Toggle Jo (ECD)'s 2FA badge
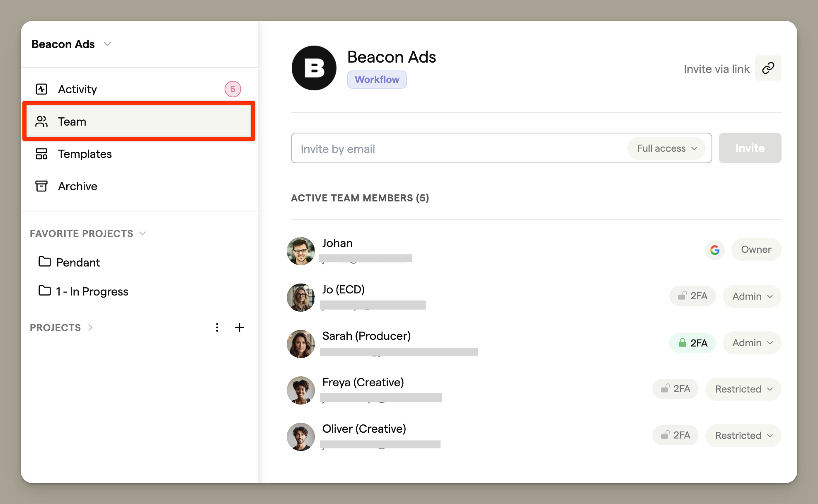Image resolution: width=818 pixels, height=504 pixels. click(x=692, y=296)
